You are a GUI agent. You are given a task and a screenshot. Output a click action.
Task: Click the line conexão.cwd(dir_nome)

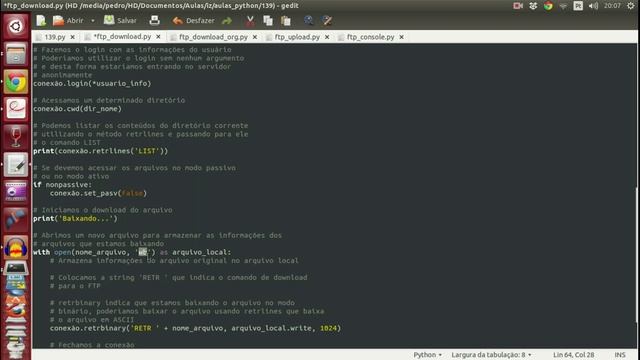click(78, 109)
